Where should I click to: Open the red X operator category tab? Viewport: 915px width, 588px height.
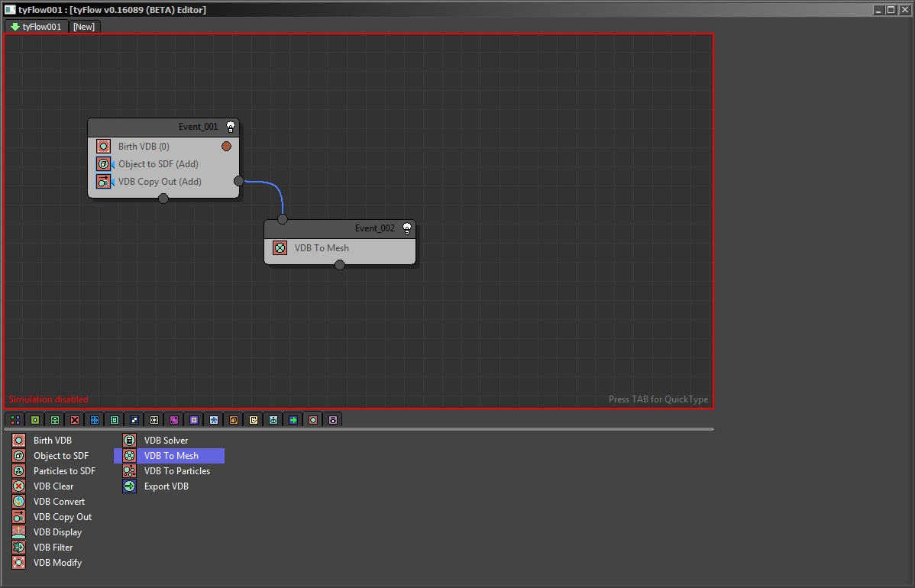coord(74,420)
